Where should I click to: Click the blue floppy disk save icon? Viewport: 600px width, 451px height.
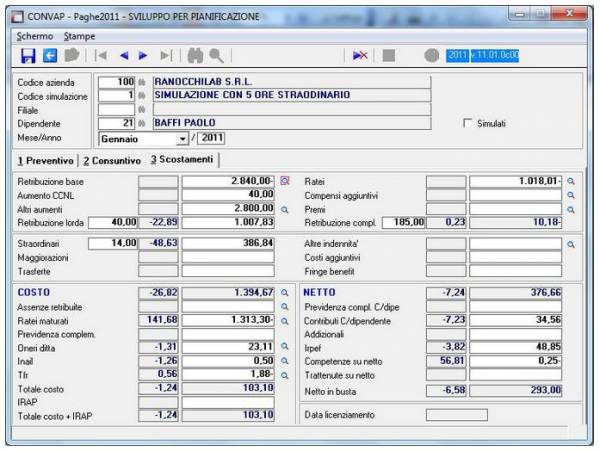[28, 56]
